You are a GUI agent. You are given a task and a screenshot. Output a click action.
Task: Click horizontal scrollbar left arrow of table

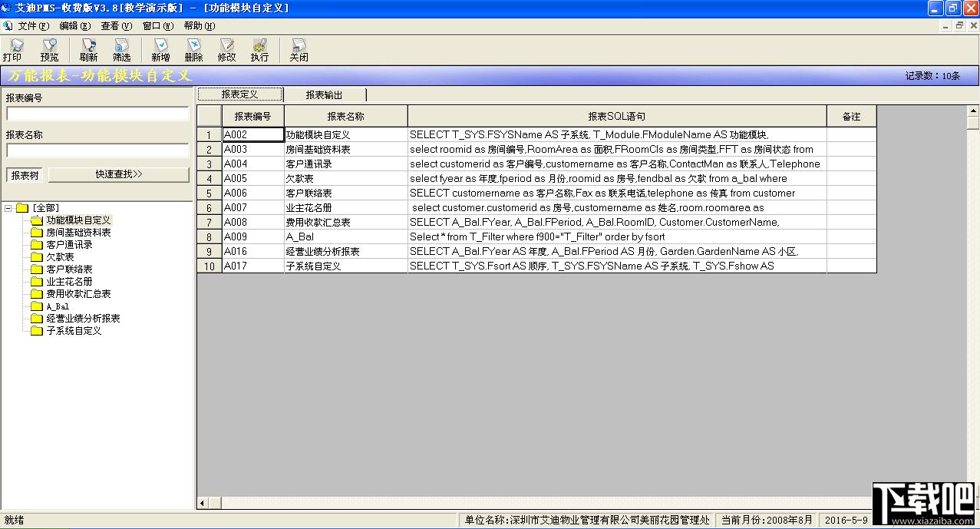point(203,503)
